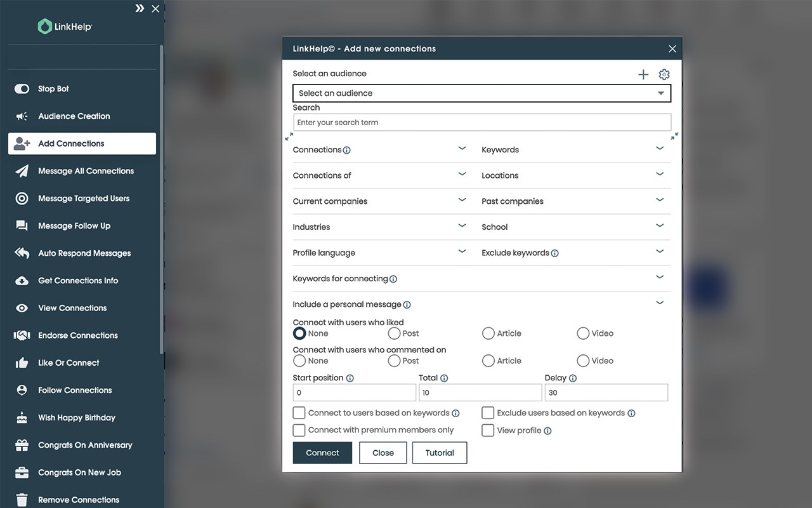Click the Message All Connections paper-plane icon

coord(22,171)
